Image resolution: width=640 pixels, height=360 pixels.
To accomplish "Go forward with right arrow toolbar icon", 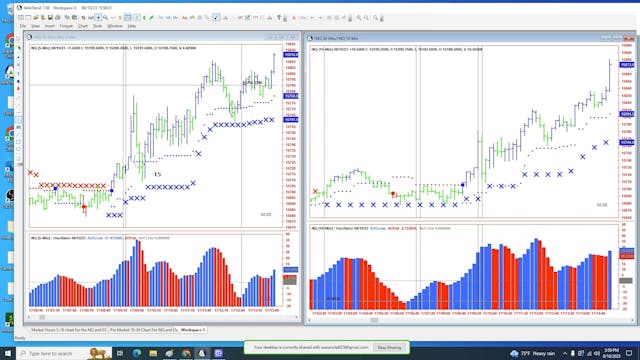I will click(x=320, y=18).
